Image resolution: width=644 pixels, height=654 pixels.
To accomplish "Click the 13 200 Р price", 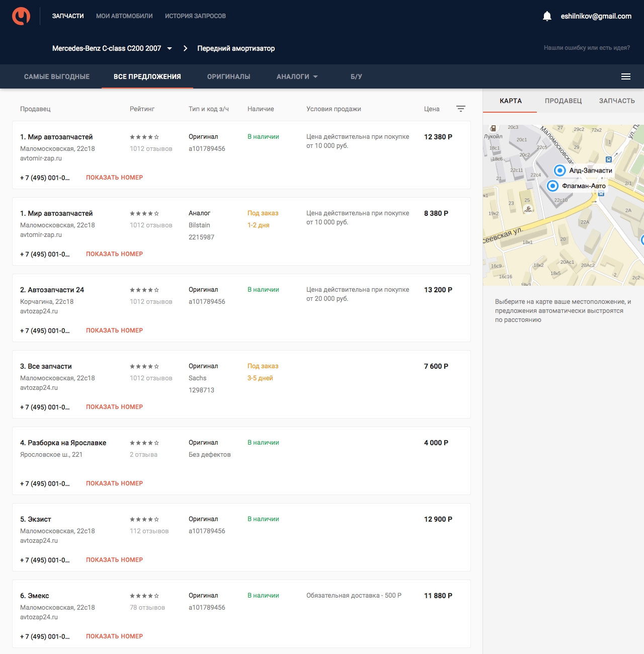I will (438, 290).
